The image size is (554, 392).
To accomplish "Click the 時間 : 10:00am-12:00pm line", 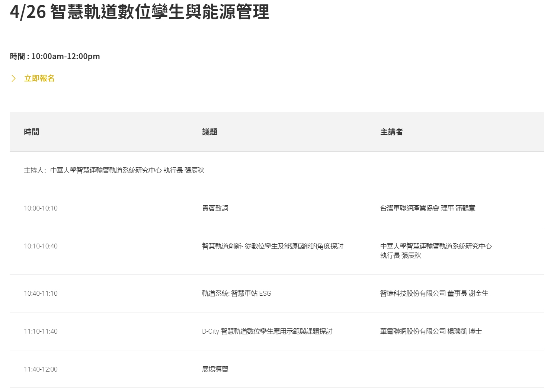I will tap(55, 57).
